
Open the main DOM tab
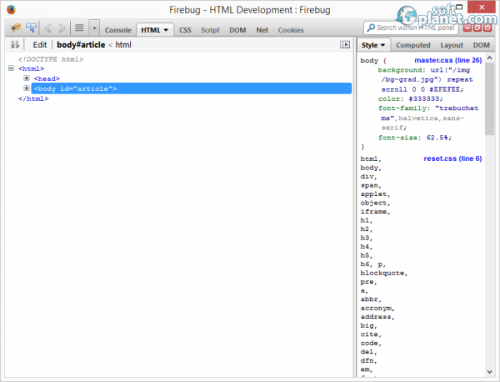(238, 30)
